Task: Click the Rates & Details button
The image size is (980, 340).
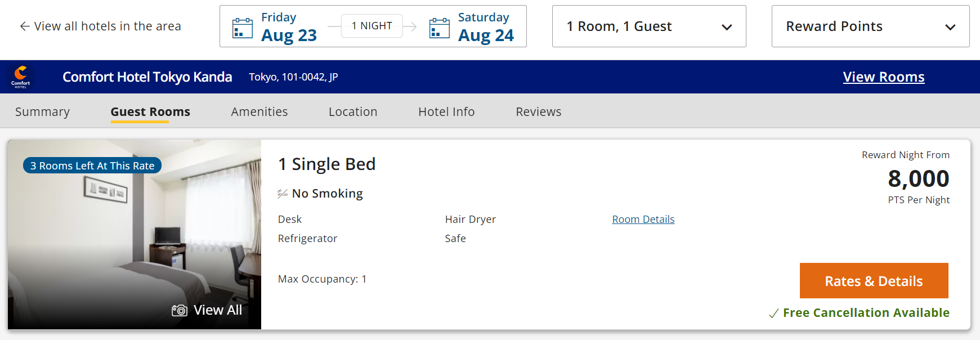Action: coord(874,280)
